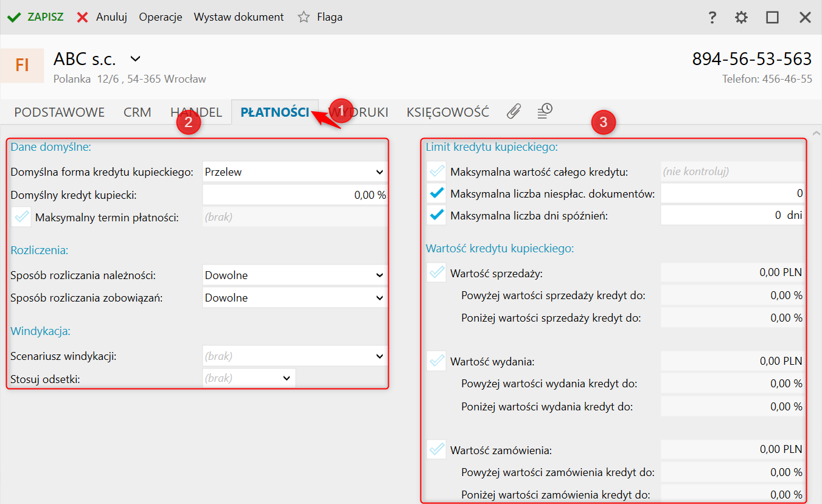822x504 pixels.
Task: Open the CRM tab
Action: point(138,112)
